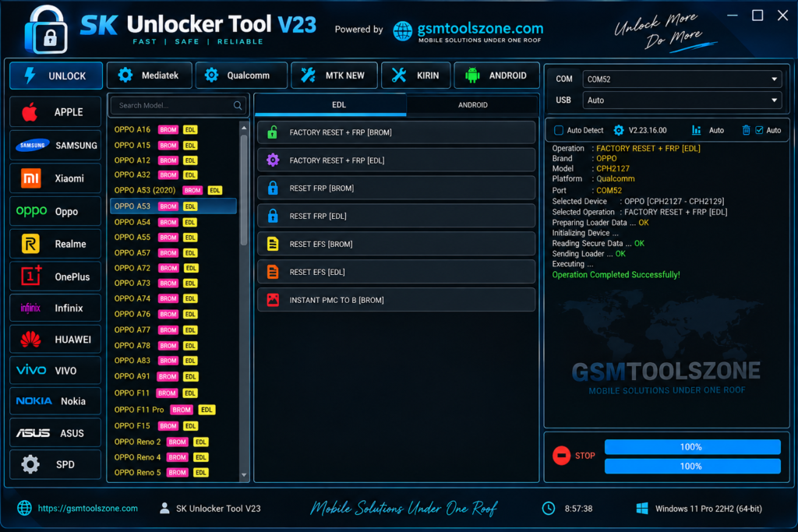This screenshot has width=798, height=532.
Task: Select OPPO Reno 4 model row
Action: click(173, 457)
